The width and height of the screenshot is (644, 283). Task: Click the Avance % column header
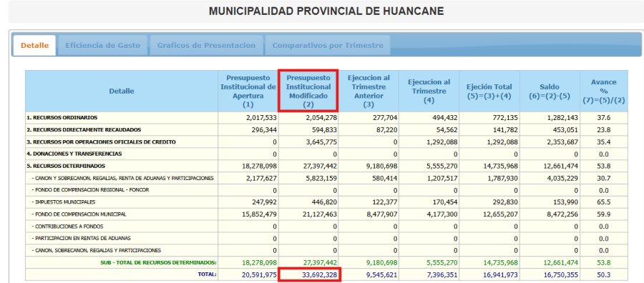coord(604,91)
